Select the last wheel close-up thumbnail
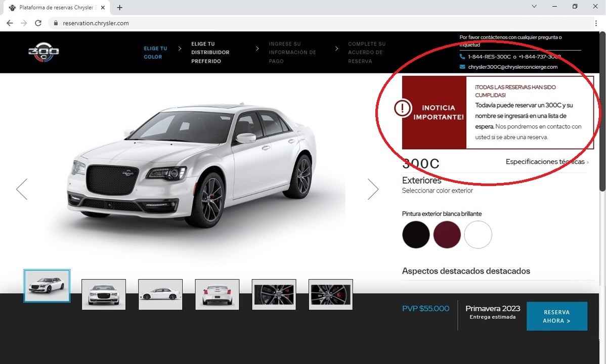 point(331,294)
